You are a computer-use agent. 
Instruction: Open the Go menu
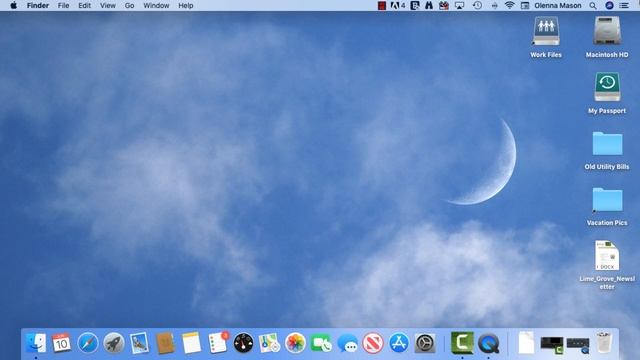click(129, 6)
